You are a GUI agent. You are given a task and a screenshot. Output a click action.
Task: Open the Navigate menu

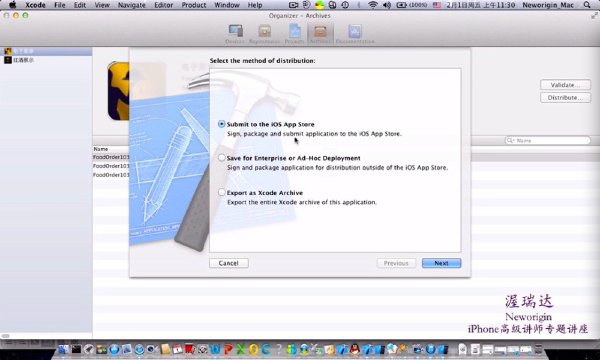(132, 5)
